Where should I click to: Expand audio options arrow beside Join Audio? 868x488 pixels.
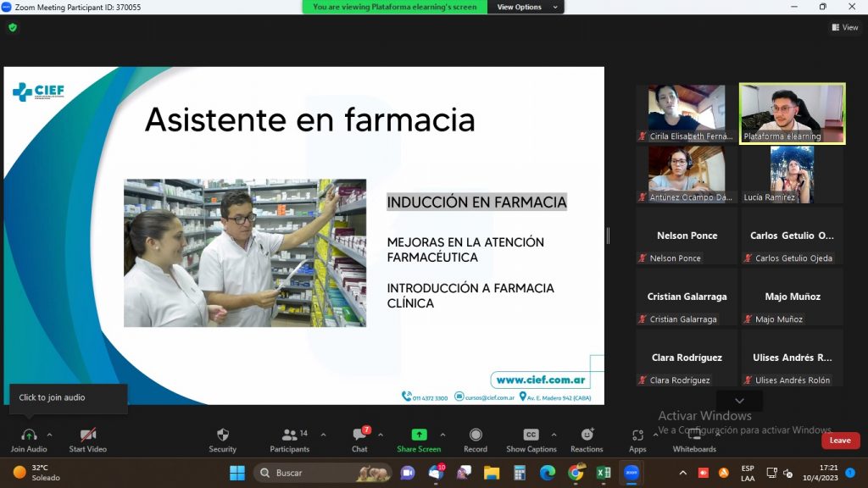[49, 435]
